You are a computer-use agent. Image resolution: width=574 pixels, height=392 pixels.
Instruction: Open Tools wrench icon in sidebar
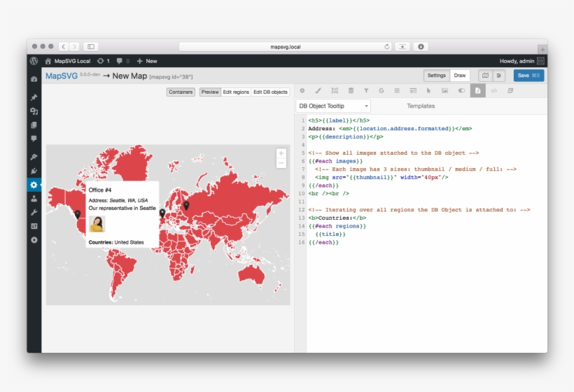click(34, 212)
